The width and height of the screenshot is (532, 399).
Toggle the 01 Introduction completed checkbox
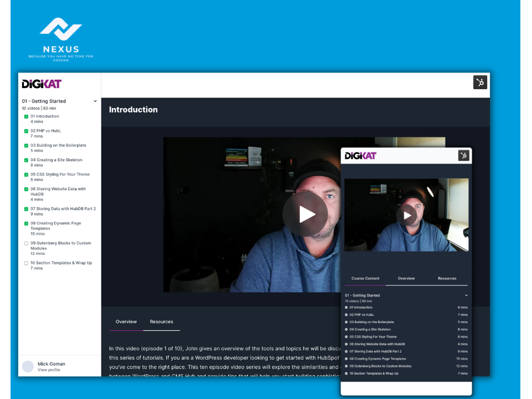(26, 117)
